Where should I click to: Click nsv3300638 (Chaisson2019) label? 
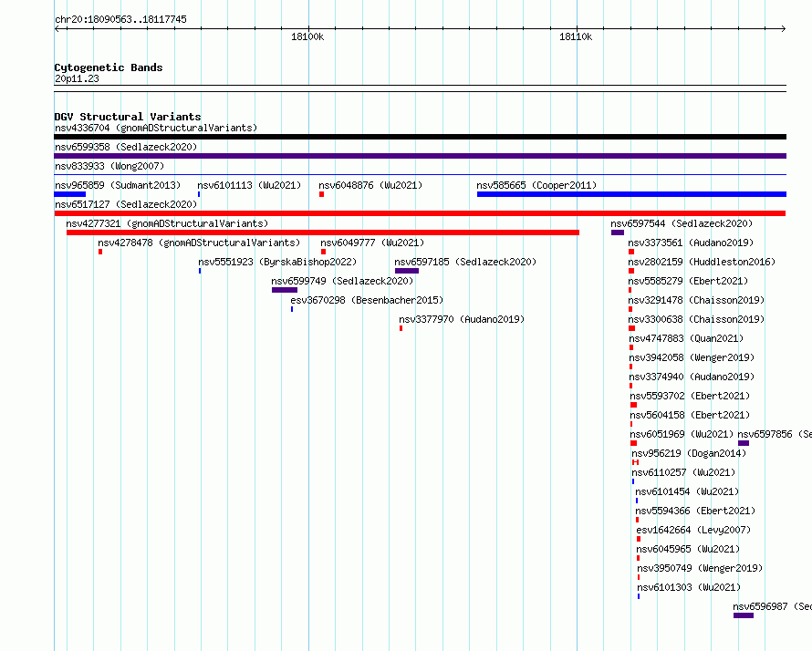[x=696, y=319]
